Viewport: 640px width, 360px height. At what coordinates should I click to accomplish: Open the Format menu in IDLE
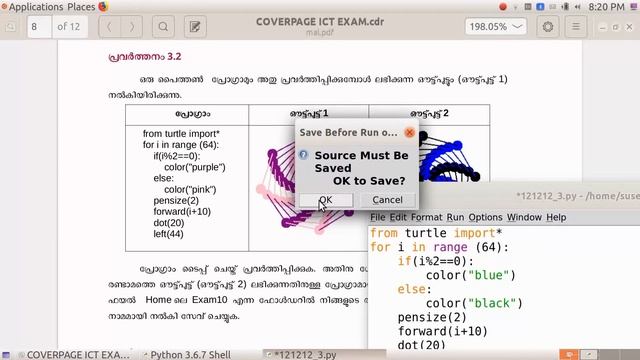point(426,217)
